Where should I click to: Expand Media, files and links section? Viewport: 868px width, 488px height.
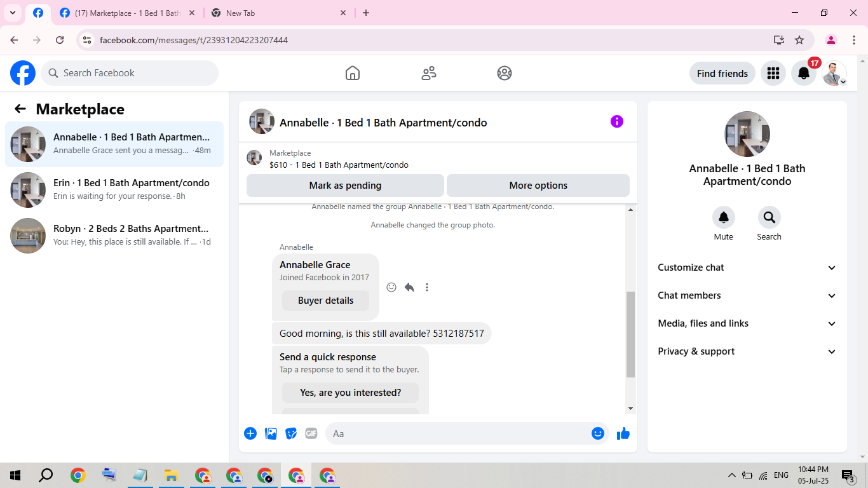[x=747, y=323]
